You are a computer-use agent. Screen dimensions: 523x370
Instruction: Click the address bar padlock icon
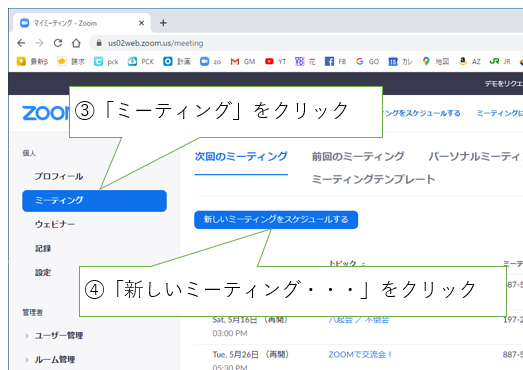pos(99,43)
